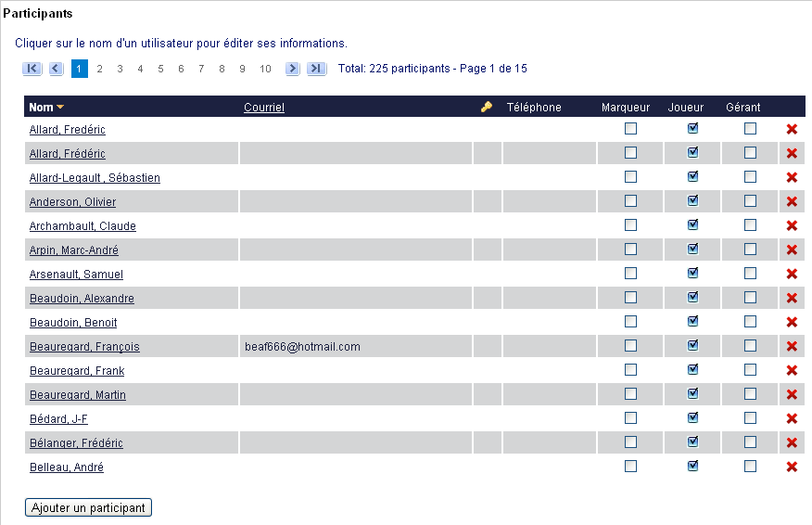Uncheck Joueur box for Archambault, Claude
This screenshot has height=525, width=812.
pyautogui.click(x=692, y=224)
